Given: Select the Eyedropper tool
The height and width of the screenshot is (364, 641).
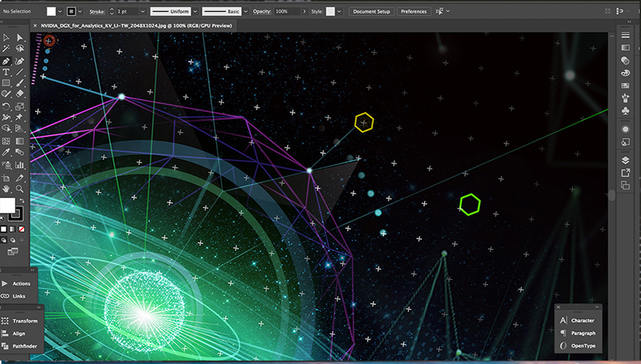Looking at the screenshot, I should [6, 153].
